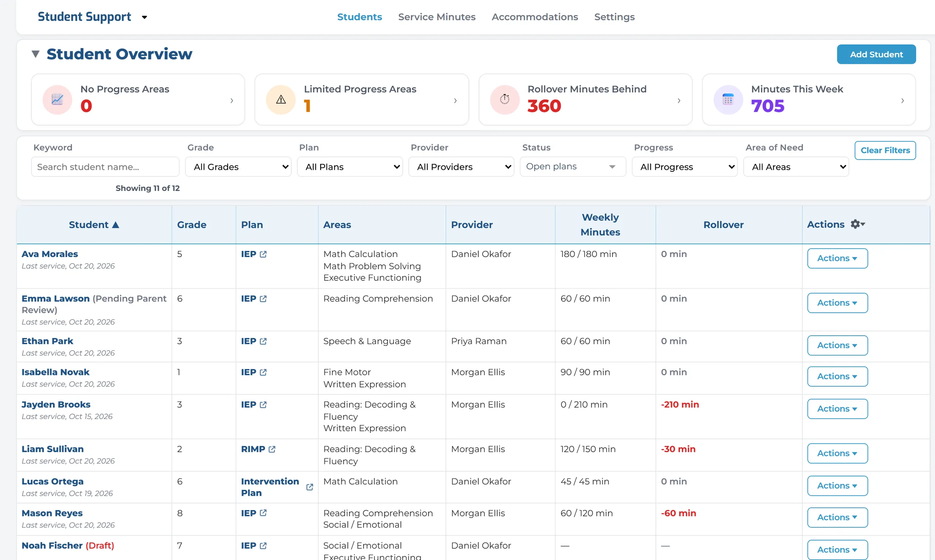Click the Clear Filters button
The height and width of the screenshot is (560, 935).
(x=885, y=150)
